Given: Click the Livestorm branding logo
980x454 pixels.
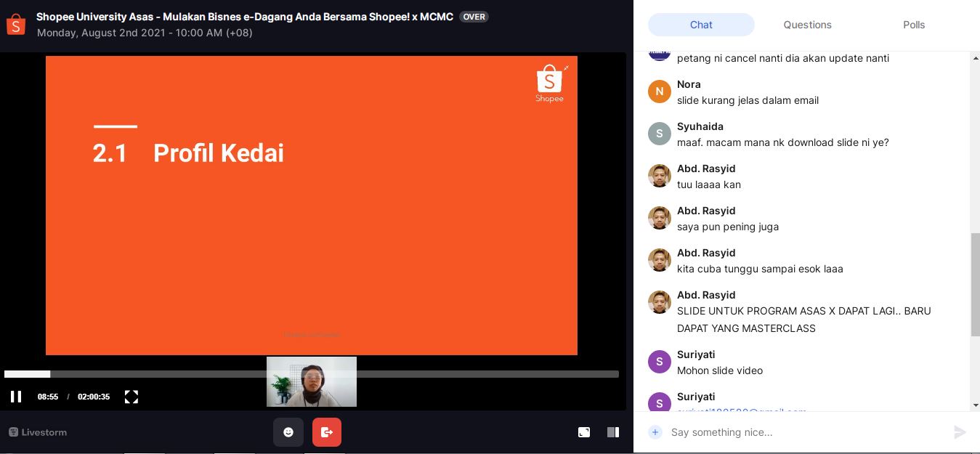Looking at the screenshot, I should tap(38, 432).
